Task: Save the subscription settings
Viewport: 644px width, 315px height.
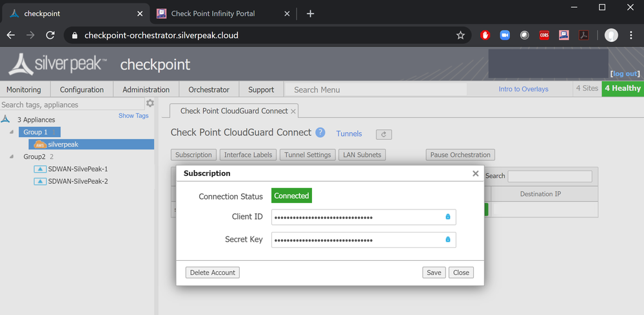Action: (x=434, y=272)
